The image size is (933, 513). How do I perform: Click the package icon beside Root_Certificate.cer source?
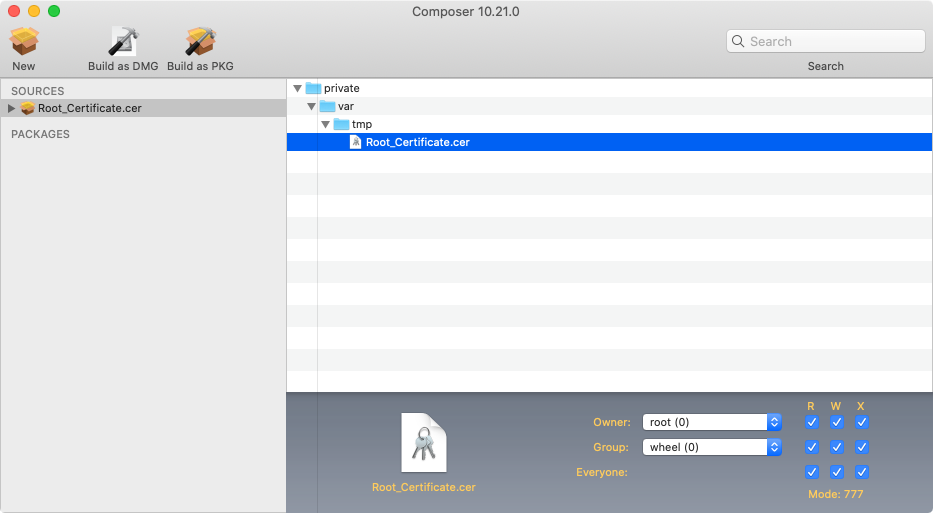point(27,108)
